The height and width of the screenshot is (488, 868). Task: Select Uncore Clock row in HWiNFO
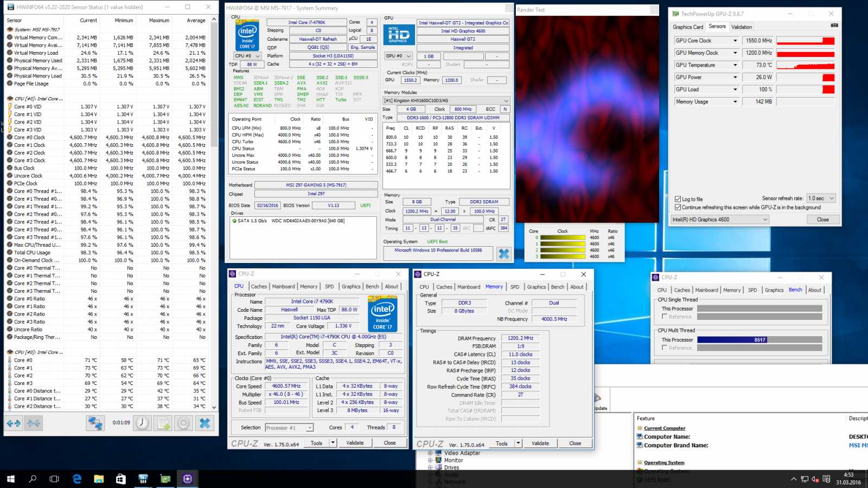[106, 176]
